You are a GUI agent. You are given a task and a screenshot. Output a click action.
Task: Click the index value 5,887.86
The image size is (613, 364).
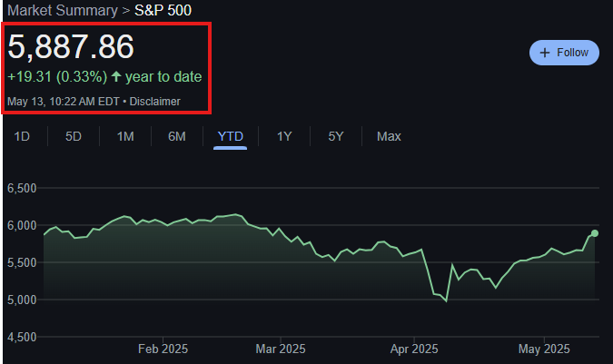71,47
